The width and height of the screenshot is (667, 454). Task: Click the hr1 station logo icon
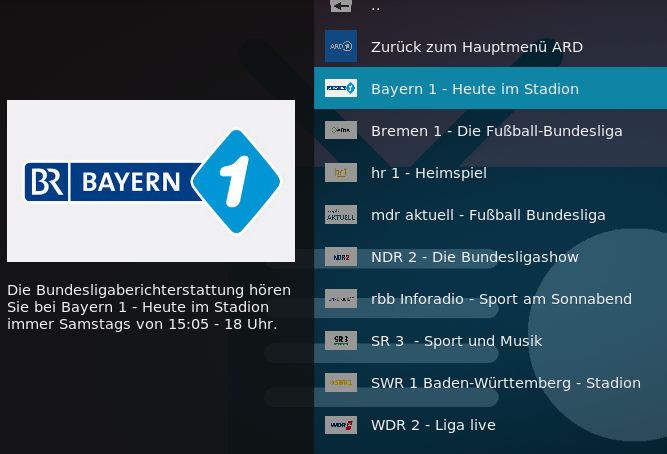coord(341,172)
